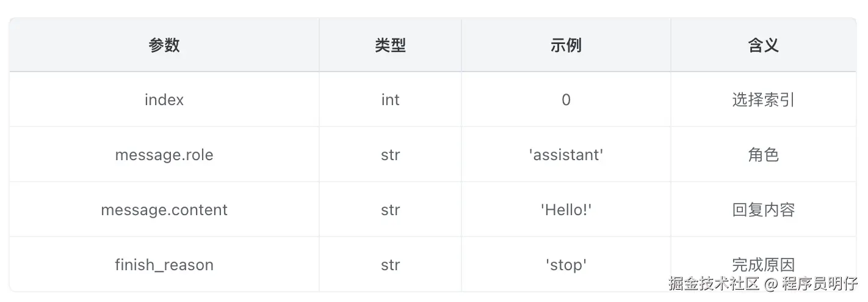This screenshot has width=868, height=302.
Task: Click the index parameter cell
Action: coord(164,100)
